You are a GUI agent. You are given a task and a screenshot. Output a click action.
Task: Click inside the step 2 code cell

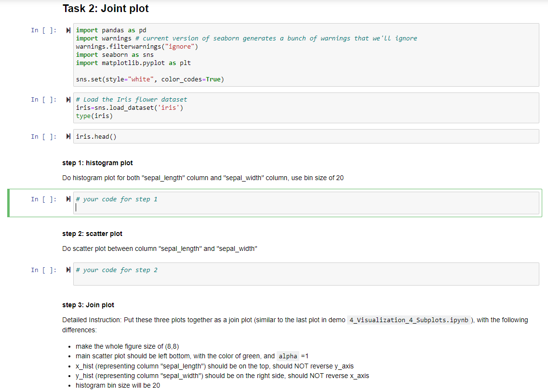click(193, 273)
